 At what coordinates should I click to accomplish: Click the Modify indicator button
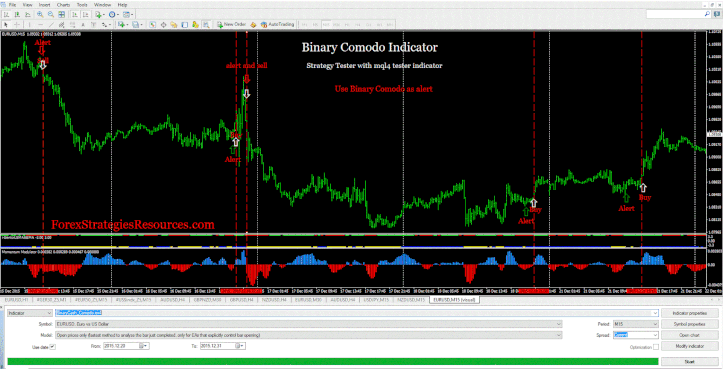[x=690, y=346]
